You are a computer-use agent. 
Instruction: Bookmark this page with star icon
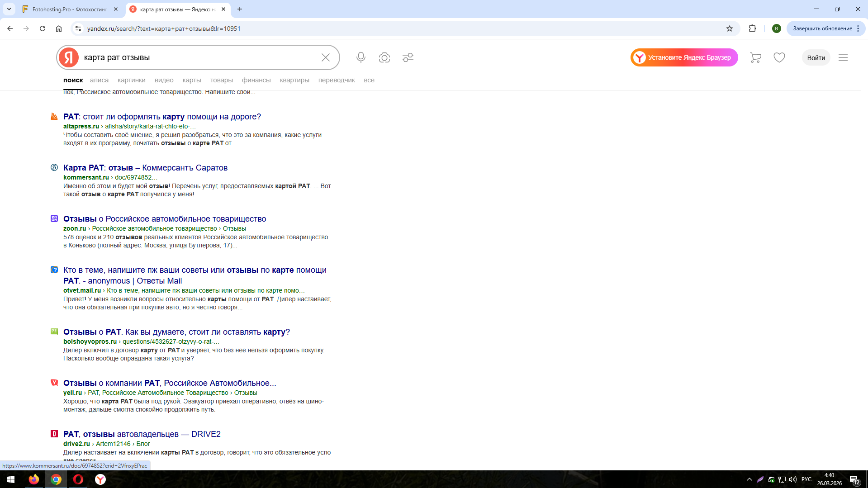[730, 28]
